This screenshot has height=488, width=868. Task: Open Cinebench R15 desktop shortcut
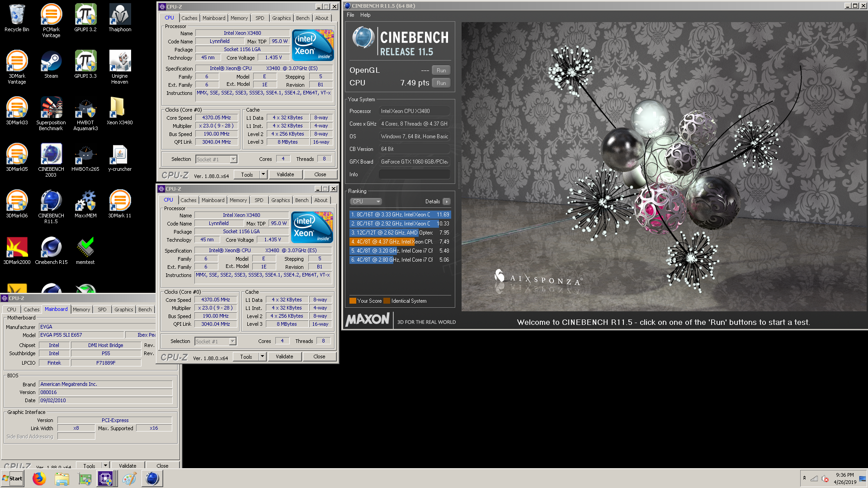coord(51,251)
